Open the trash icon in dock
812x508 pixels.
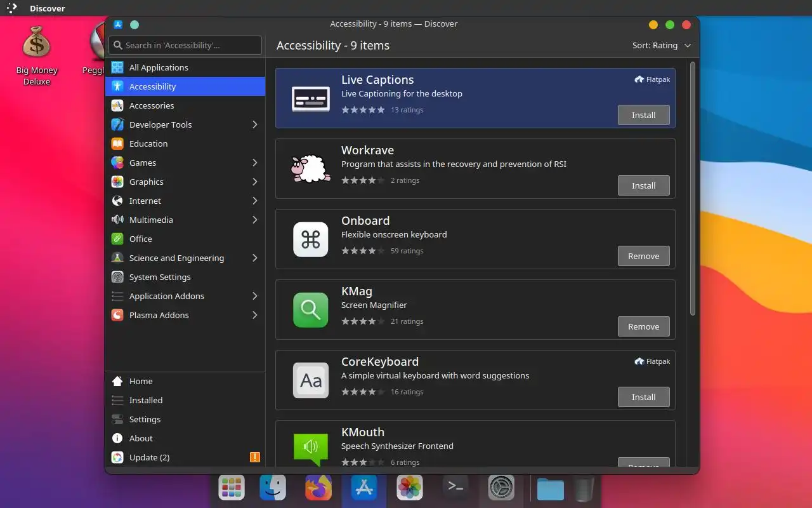[x=584, y=489]
